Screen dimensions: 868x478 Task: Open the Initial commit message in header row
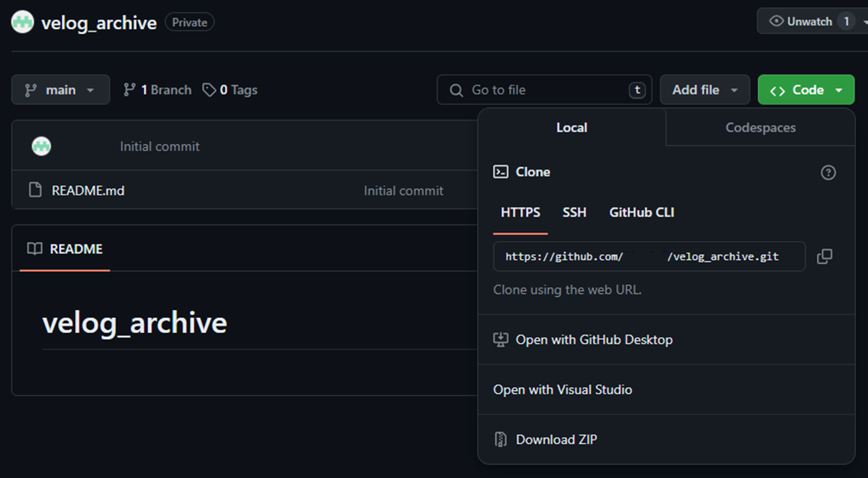point(160,146)
